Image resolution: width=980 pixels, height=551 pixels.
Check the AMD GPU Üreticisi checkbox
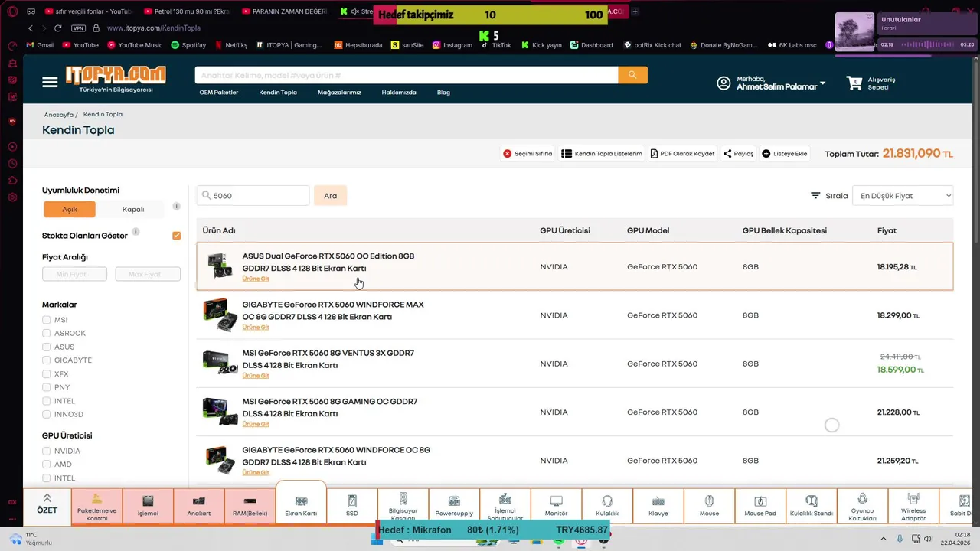pos(47,465)
